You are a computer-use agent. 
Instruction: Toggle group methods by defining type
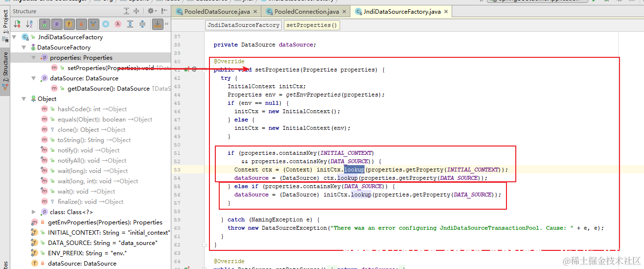(93, 24)
